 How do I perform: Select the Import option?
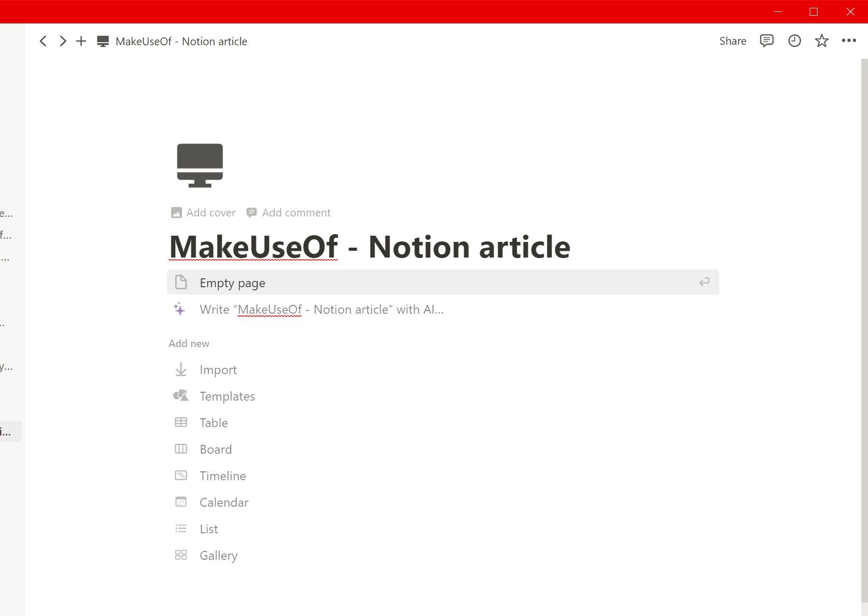[218, 369]
